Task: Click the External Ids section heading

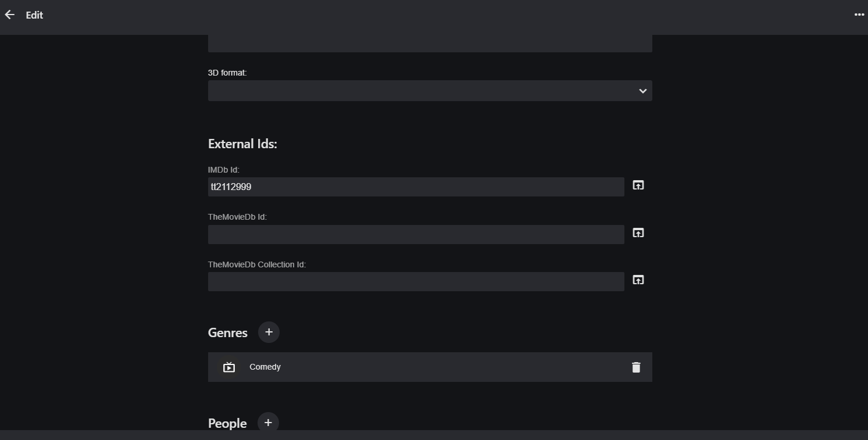Action: click(242, 144)
